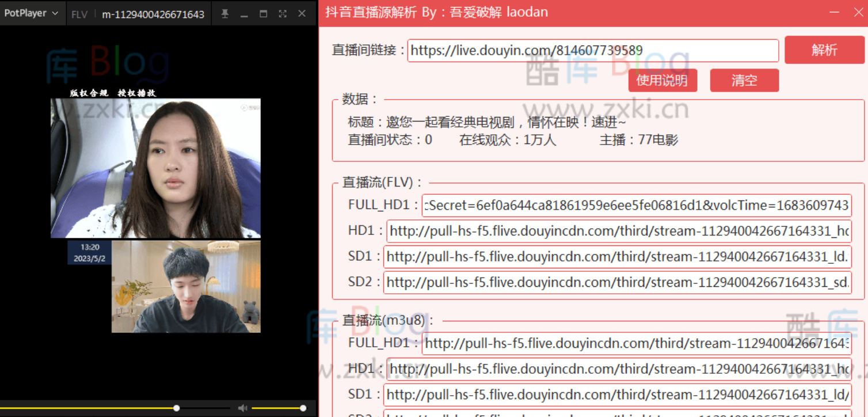The height and width of the screenshot is (417, 868).
Task: Focus the 直播间链接 URL input field
Action: (593, 51)
